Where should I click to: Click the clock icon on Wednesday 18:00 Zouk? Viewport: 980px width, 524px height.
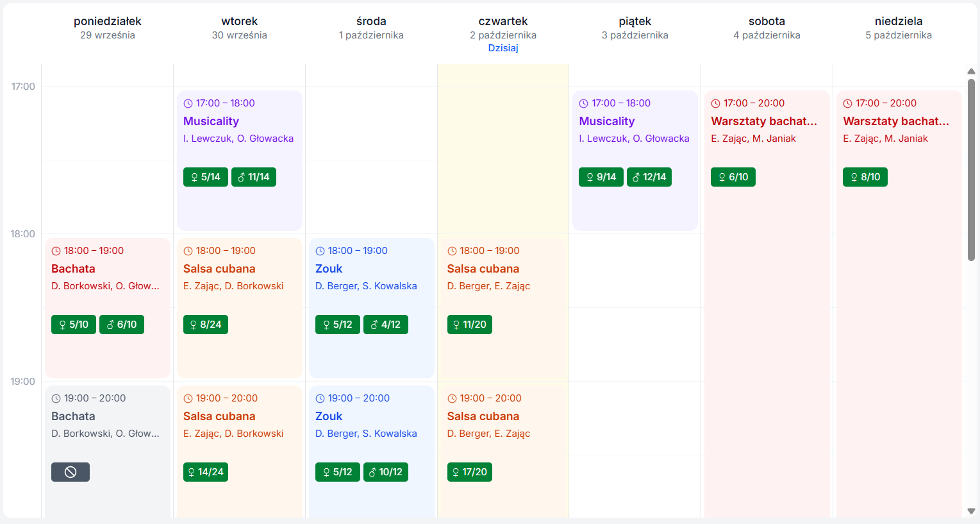[320, 251]
